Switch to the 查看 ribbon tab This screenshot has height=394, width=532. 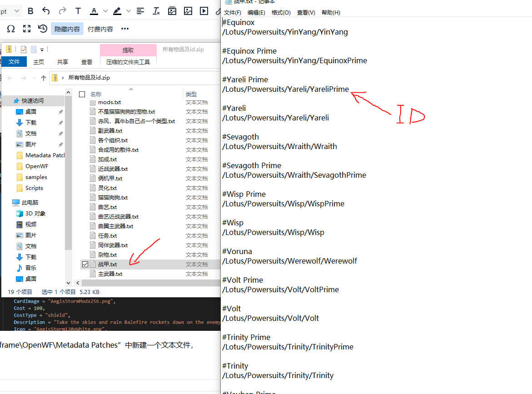click(86, 62)
